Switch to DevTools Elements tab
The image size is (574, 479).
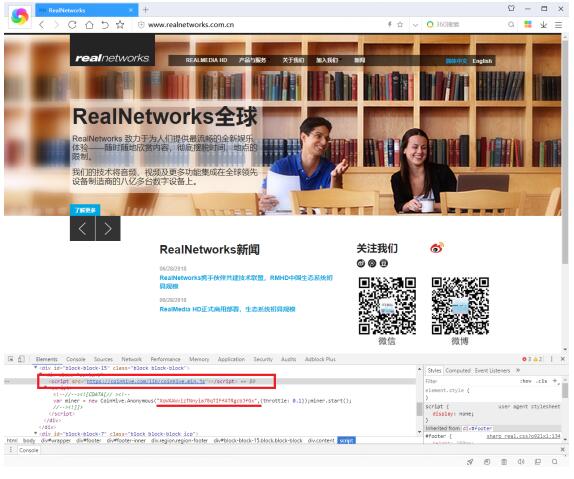46,359
